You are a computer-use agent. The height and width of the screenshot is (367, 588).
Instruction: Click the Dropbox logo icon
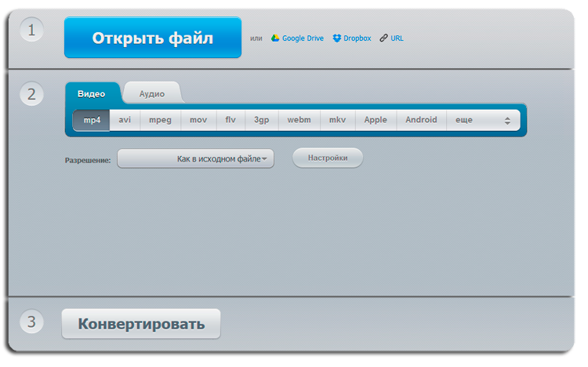[x=337, y=38]
